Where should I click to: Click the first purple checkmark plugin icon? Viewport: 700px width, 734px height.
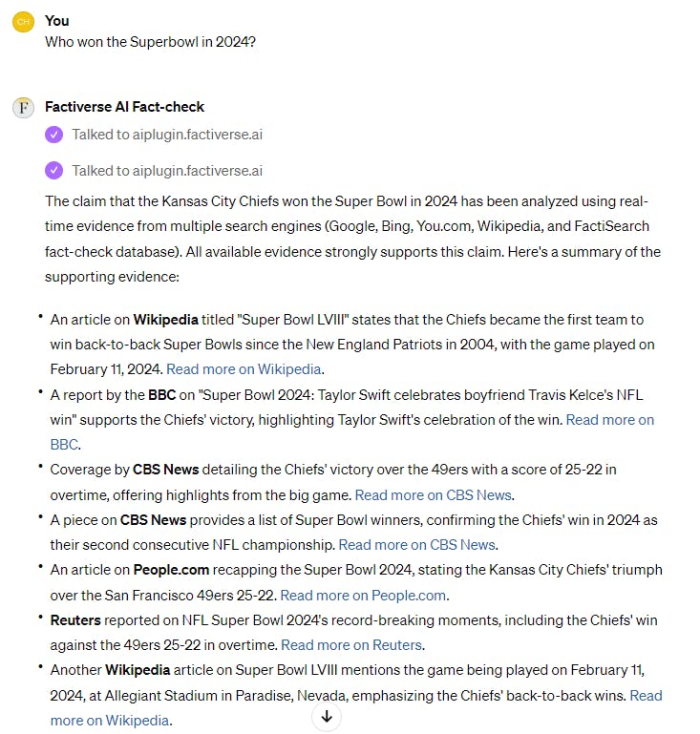tap(53, 135)
